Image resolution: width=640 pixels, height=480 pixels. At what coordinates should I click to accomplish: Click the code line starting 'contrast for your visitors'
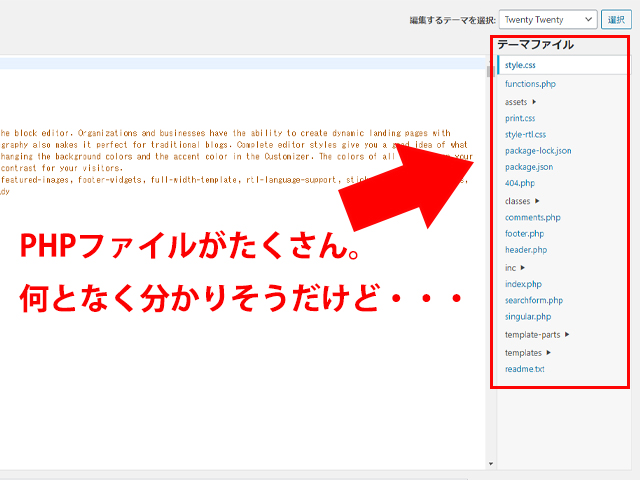[x=62, y=168]
